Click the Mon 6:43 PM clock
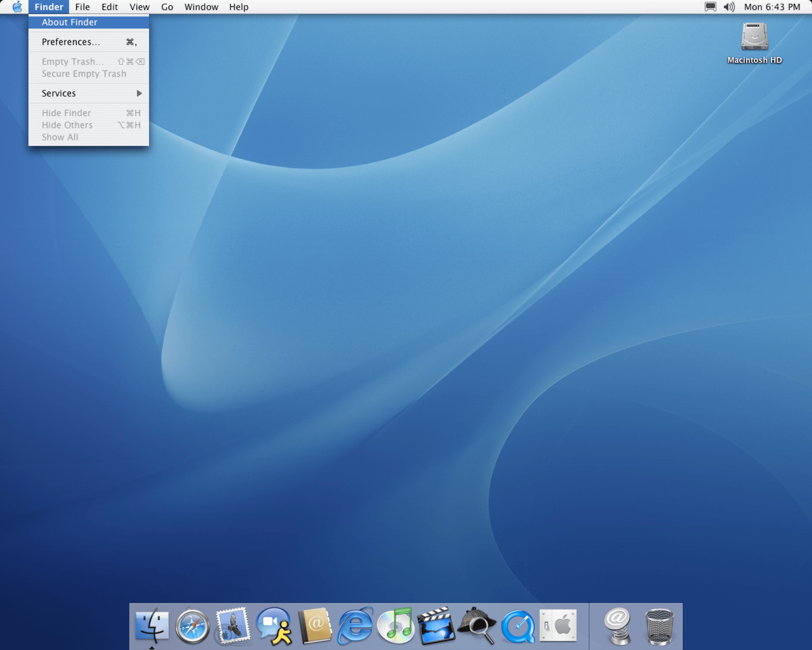The height and width of the screenshot is (650, 812). click(x=772, y=7)
